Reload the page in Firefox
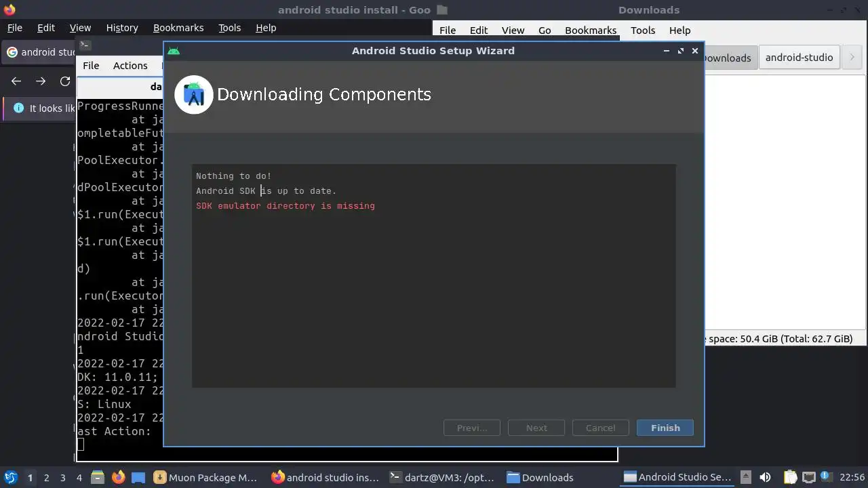 point(65,81)
